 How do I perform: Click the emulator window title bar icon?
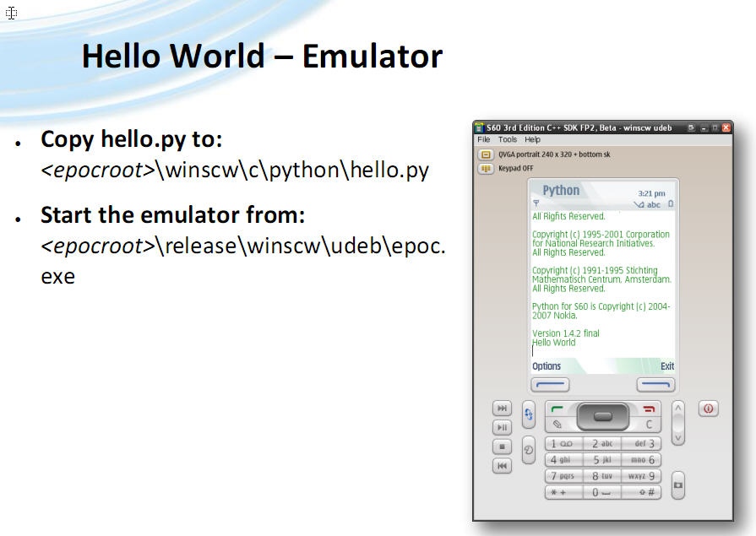pyautogui.click(x=479, y=127)
